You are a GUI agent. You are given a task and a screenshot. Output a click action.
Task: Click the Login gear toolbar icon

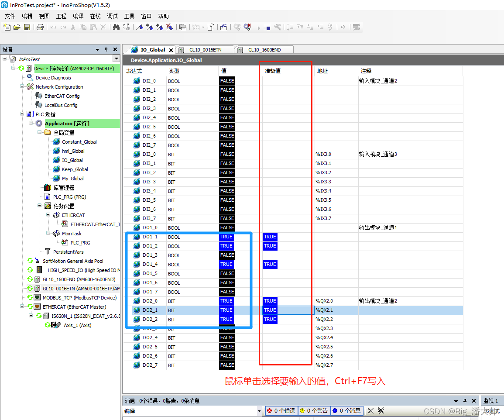(237, 27)
